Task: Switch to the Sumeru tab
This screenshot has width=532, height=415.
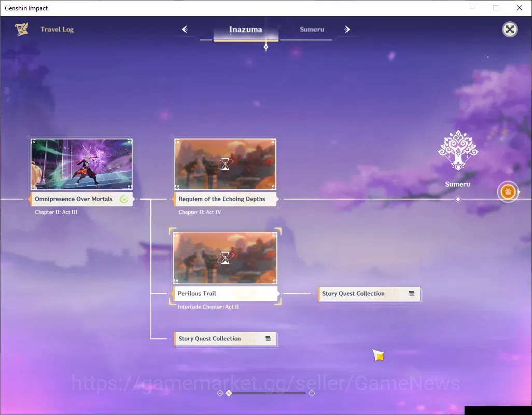Action: point(312,30)
